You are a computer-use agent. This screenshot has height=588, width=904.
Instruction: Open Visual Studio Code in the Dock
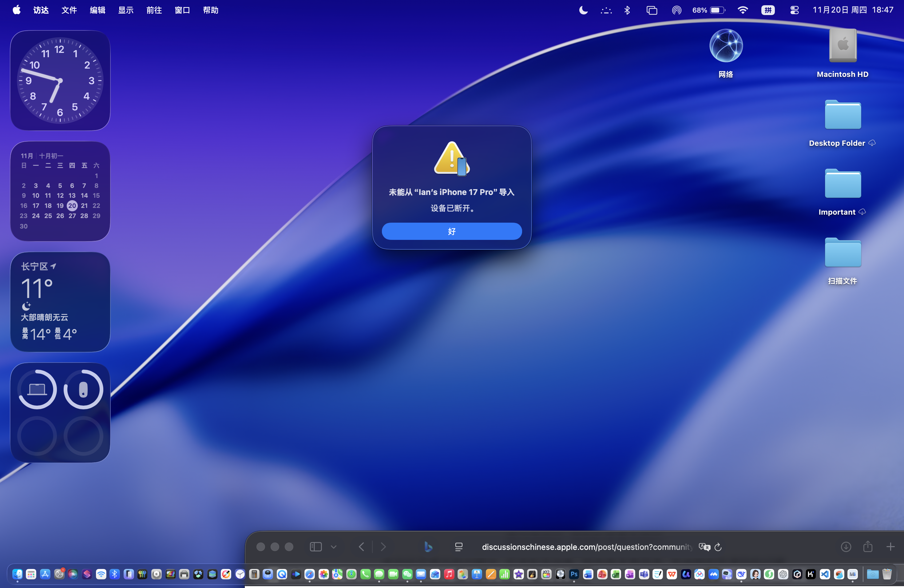click(x=825, y=574)
